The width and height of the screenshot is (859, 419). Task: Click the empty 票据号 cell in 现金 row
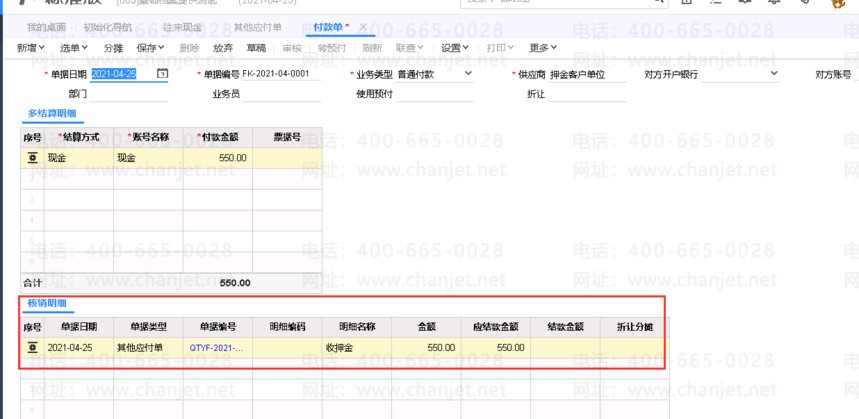coord(287,158)
